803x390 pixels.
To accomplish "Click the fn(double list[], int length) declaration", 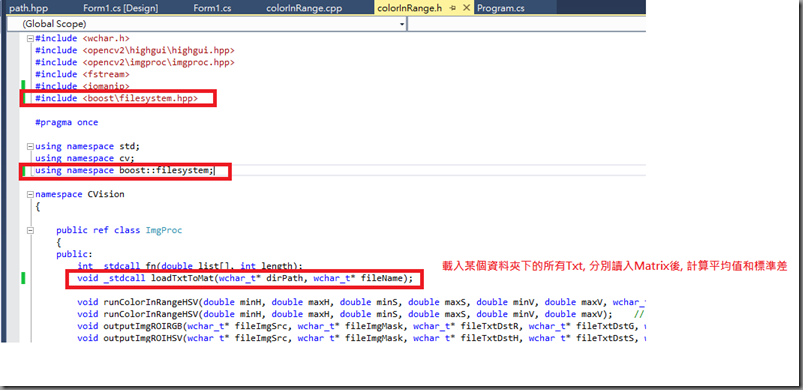I will click(190, 266).
